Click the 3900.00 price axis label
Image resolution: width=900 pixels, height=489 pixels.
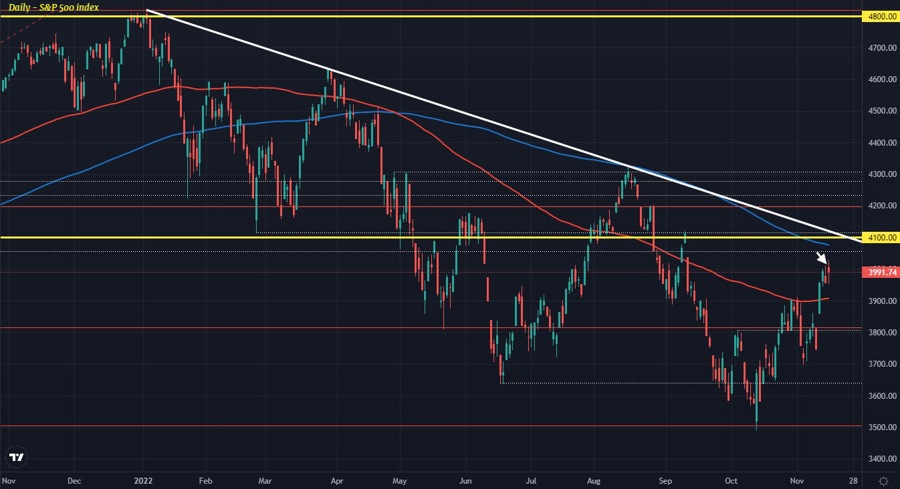pos(882,301)
